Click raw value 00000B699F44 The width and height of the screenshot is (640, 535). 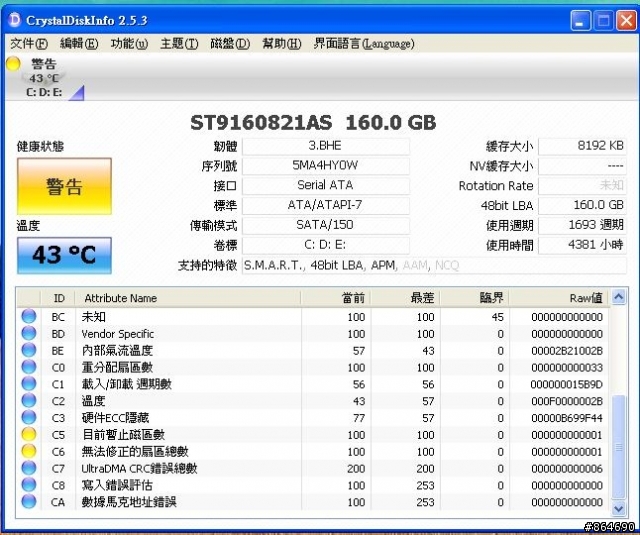click(567, 418)
